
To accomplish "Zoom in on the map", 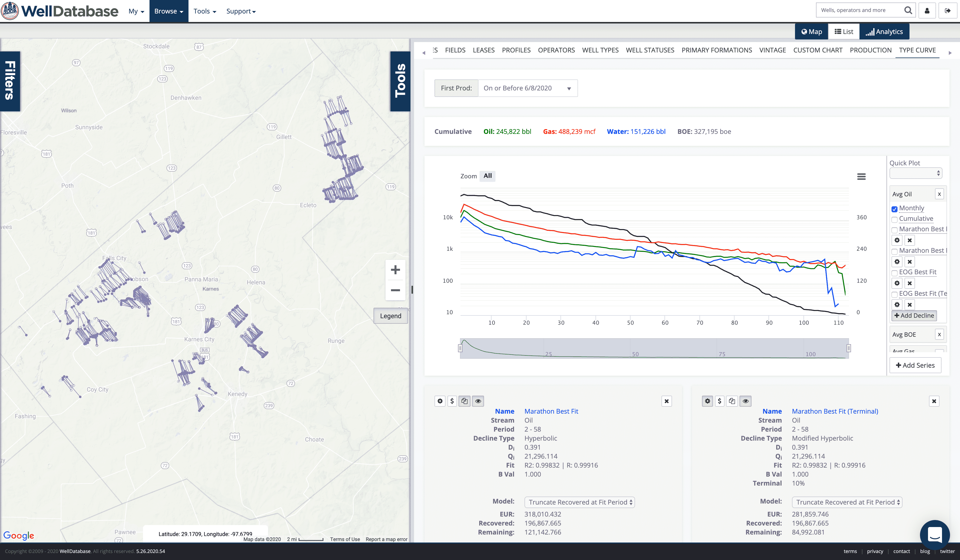I will tap(395, 270).
